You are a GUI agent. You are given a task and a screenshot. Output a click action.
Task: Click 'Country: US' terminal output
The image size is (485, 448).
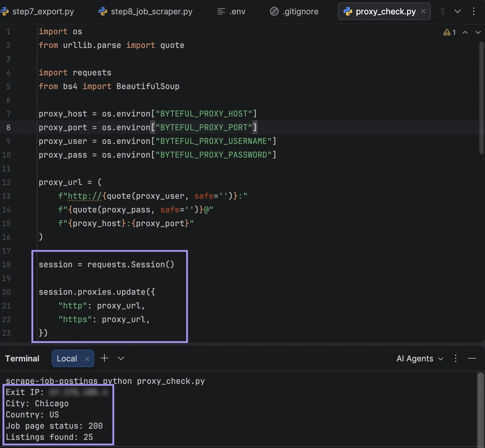32,415
